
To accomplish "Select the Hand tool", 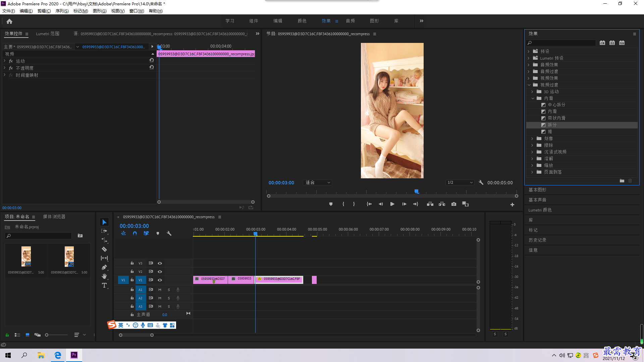I will 104,276.
